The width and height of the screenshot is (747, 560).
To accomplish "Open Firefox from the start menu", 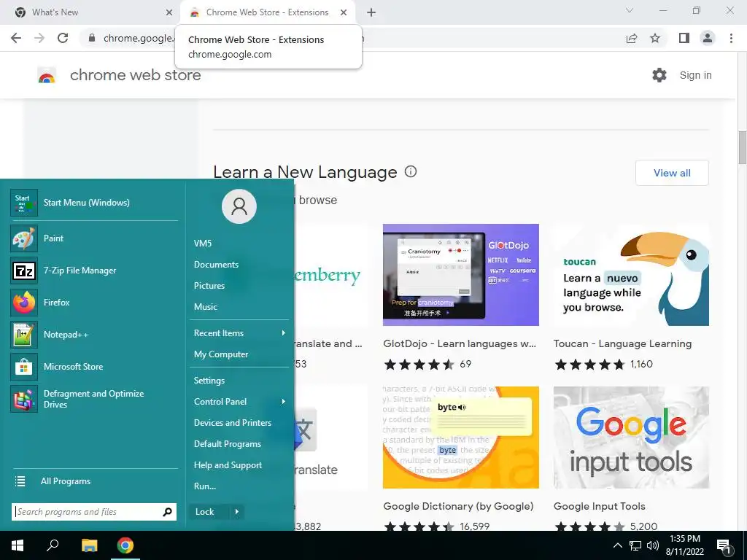I will [x=94, y=303].
